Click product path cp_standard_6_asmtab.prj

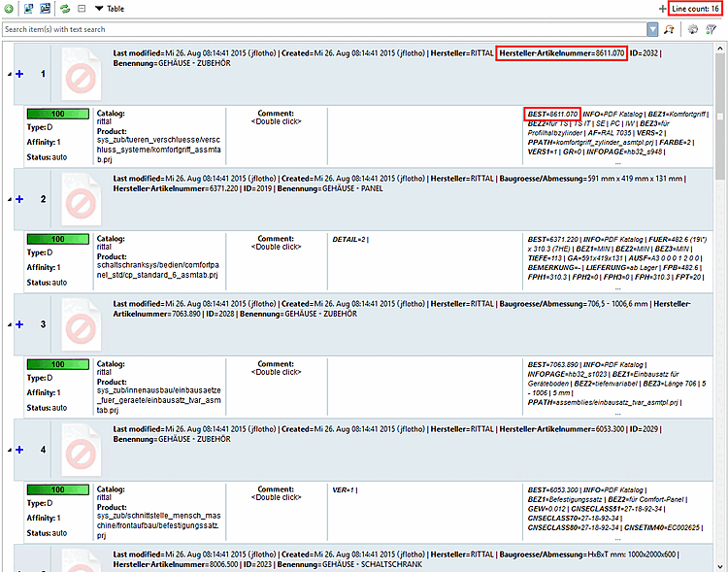click(x=158, y=270)
